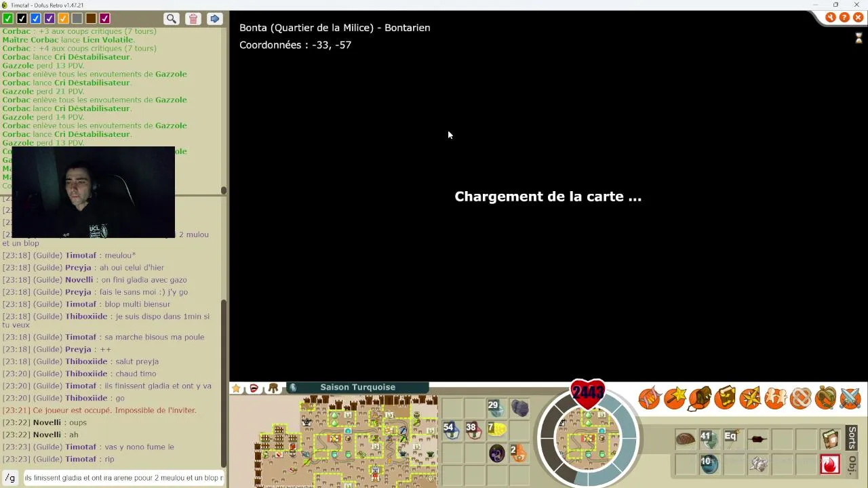This screenshot has height=488, width=868.
Task: Select the dark stone ore item
Action: pos(519,408)
